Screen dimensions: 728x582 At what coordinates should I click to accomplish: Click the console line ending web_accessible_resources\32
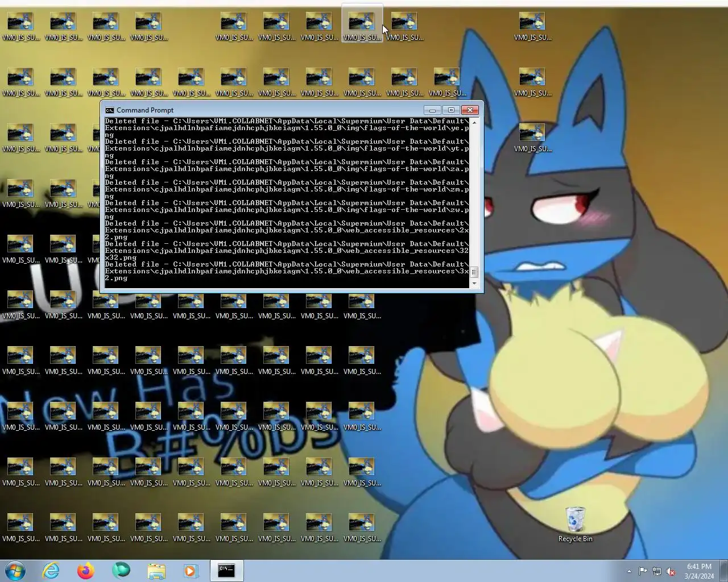(x=287, y=251)
